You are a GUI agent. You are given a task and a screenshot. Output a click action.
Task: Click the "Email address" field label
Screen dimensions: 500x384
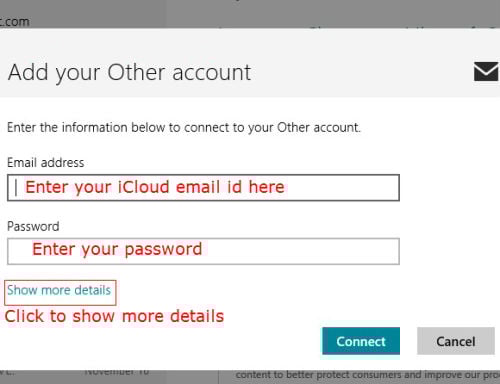pyautogui.click(x=46, y=163)
